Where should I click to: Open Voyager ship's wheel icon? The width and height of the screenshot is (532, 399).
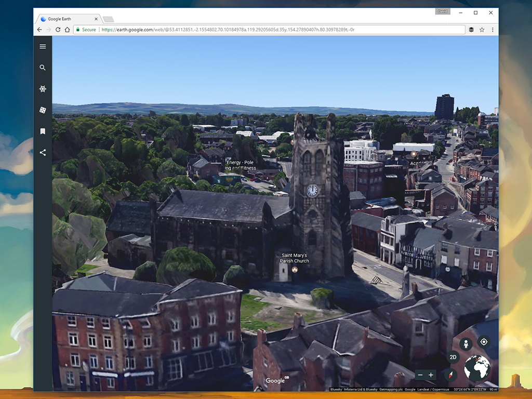43,89
